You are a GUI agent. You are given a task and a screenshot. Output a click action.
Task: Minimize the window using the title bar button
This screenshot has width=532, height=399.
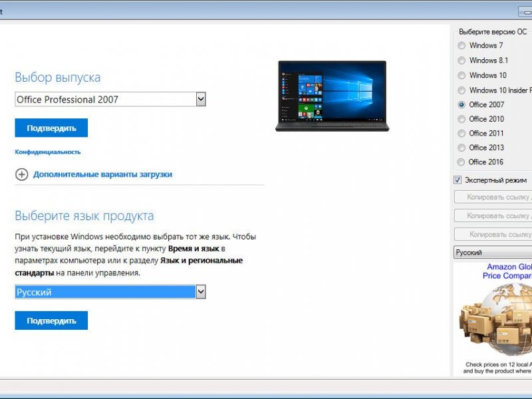click(525, 11)
